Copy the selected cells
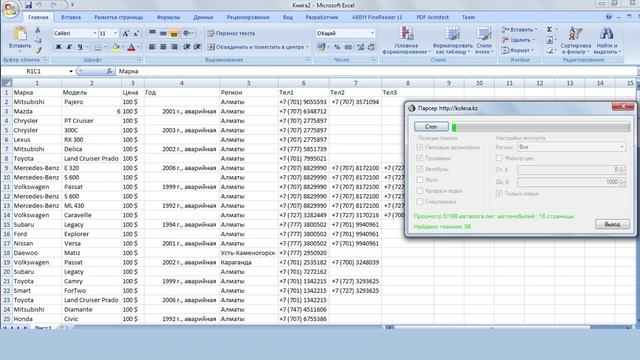The width and height of the screenshot is (640, 360). (38, 40)
